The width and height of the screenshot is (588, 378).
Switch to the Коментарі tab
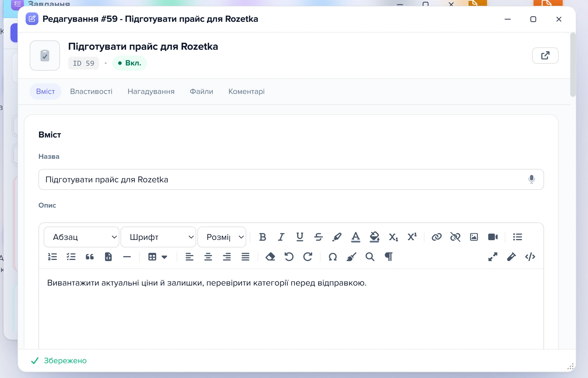247,92
